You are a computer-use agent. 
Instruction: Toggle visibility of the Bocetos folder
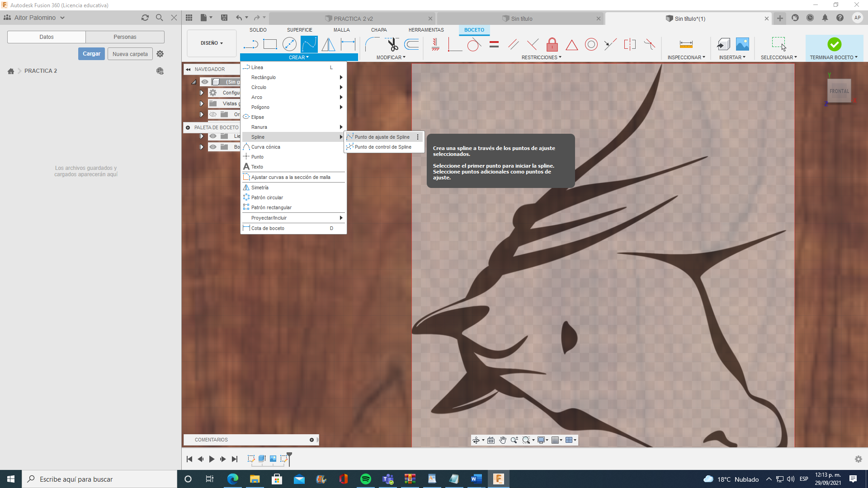(x=213, y=147)
